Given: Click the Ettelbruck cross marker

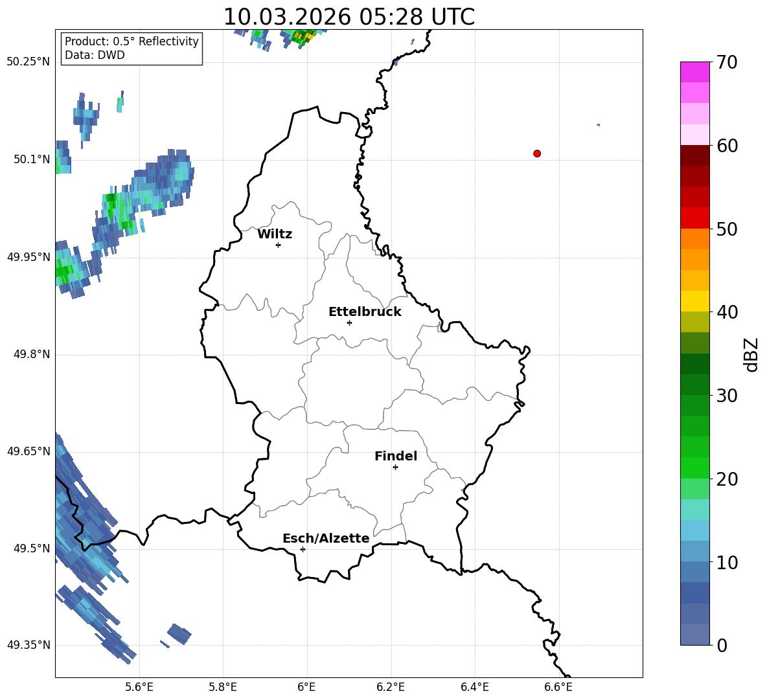Looking at the screenshot, I should 349,322.
